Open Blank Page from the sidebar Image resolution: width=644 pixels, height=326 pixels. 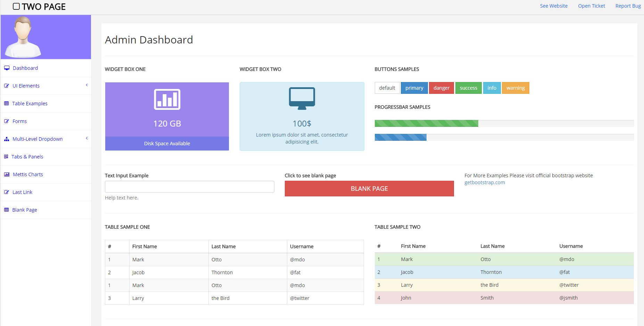(24, 210)
